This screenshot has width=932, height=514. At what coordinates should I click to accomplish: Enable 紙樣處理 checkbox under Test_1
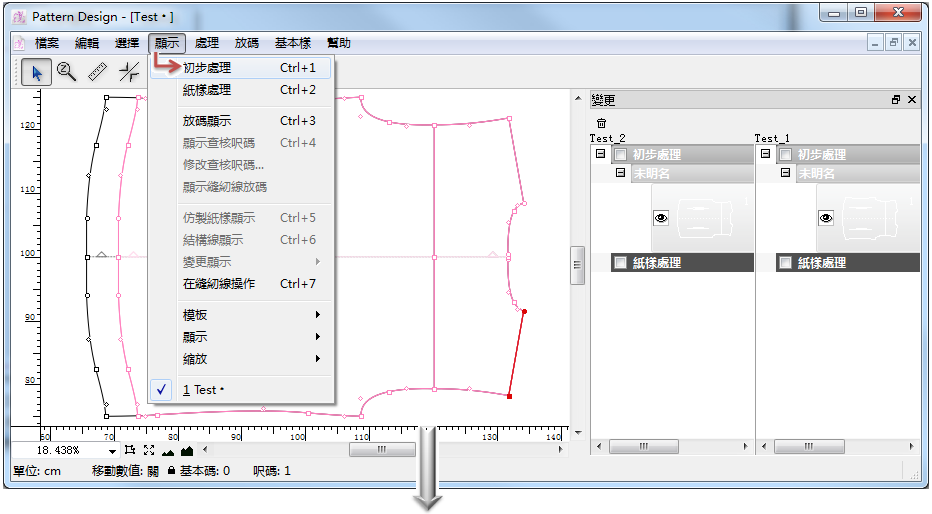coord(785,263)
